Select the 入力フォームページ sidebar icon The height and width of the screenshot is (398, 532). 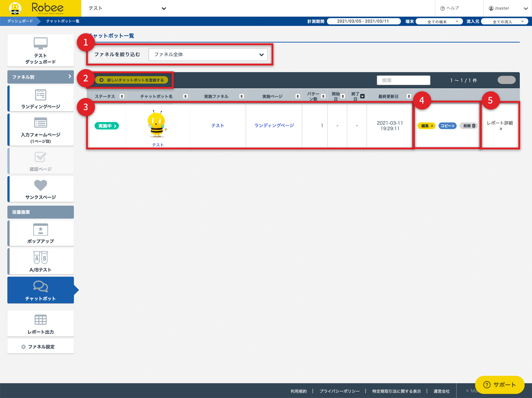(41, 123)
